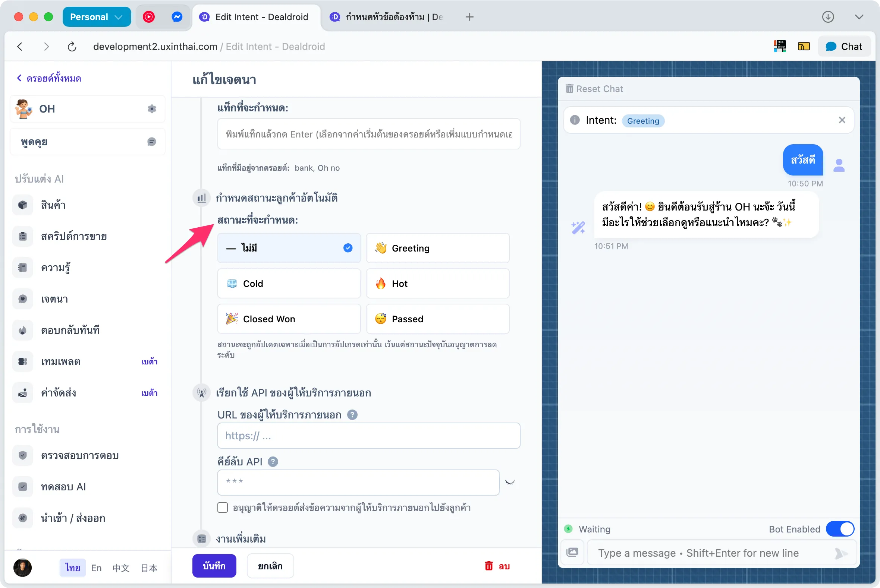The width and height of the screenshot is (880, 588).
Task: Click the send message arrow icon
Action: click(840, 553)
